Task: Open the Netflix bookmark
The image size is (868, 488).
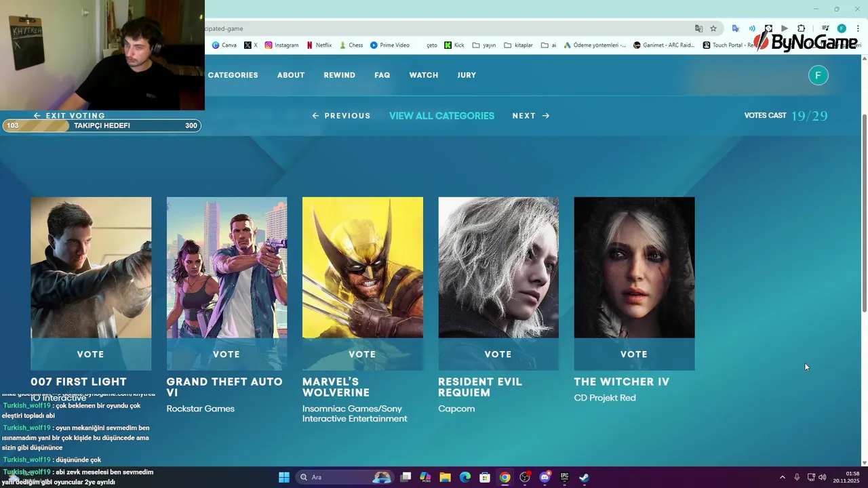Action: (x=319, y=45)
